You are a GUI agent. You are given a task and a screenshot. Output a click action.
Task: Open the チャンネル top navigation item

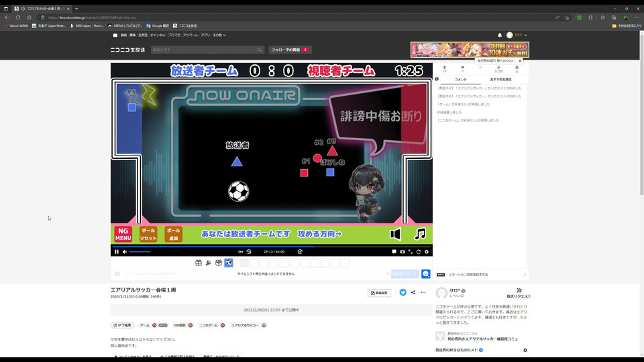point(158,36)
